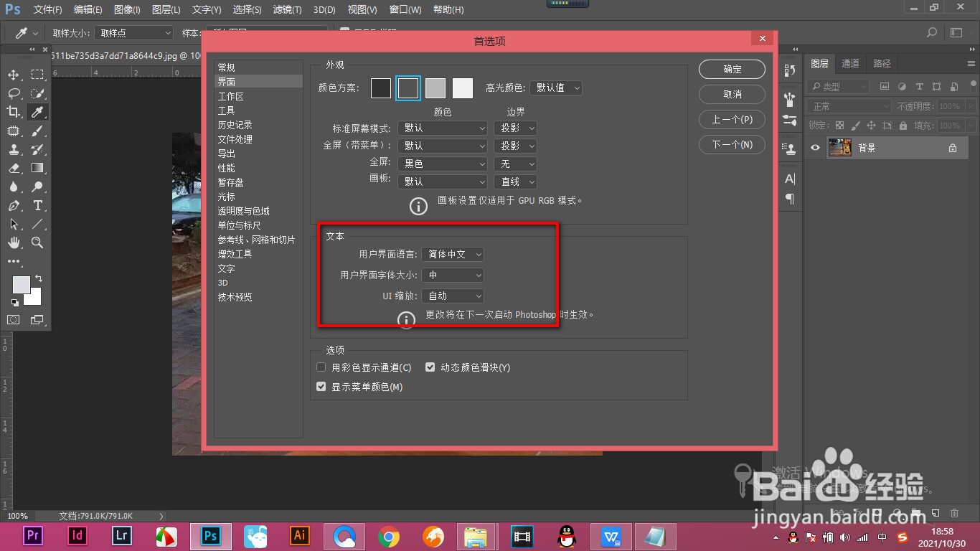Open the 用户界面语言 dropdown

coord(453,254)
